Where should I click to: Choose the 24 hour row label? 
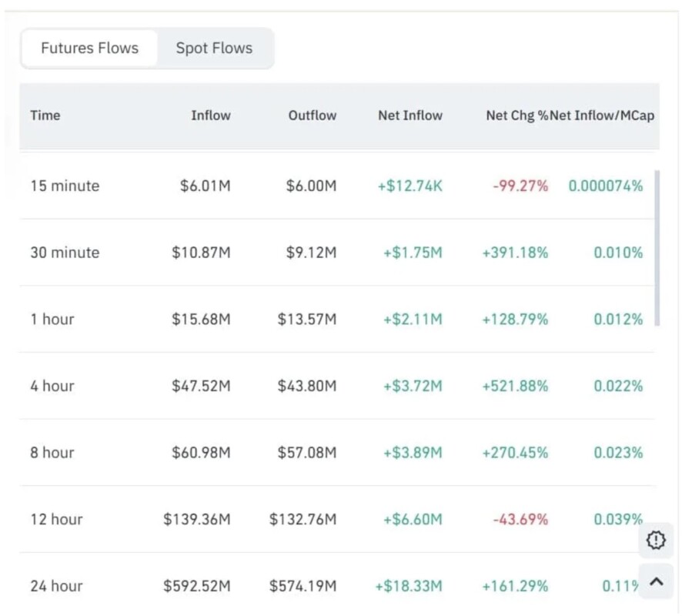55,586
